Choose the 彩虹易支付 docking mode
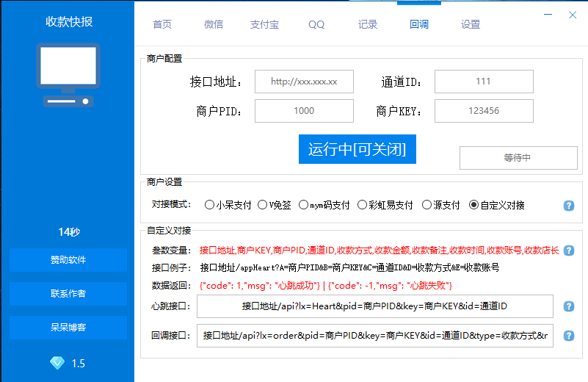The image size is (588, 382). [362, 206]
